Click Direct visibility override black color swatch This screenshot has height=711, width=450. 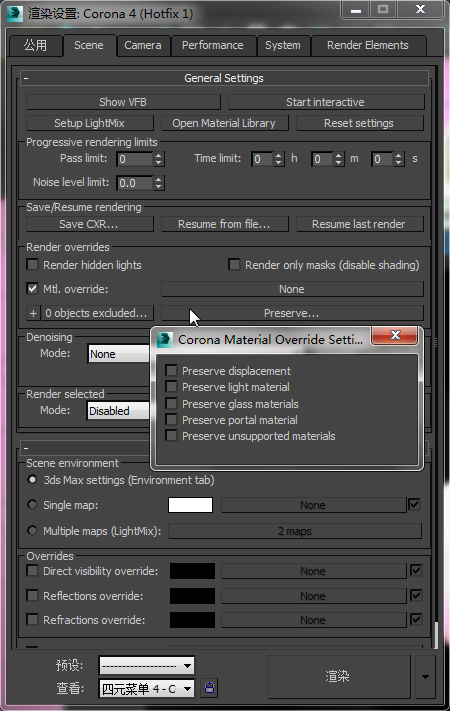[192, 571]
